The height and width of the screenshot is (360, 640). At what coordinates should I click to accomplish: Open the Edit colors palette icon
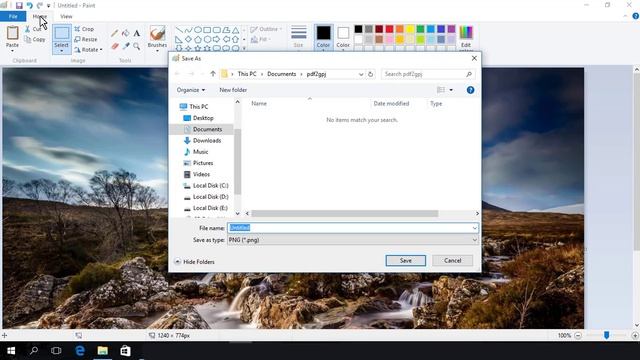[x=466, y=33]
